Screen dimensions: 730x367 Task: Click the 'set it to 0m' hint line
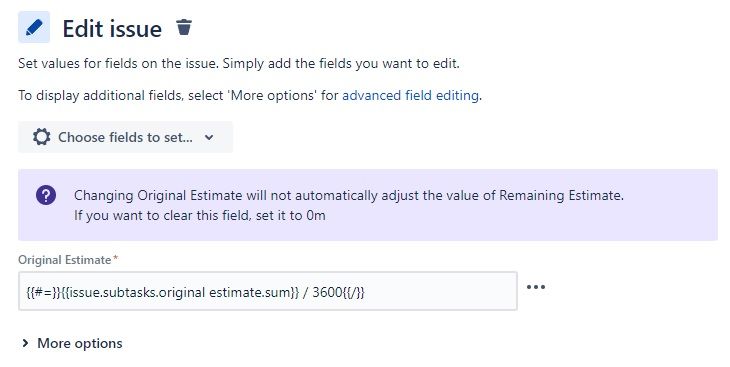(200, 216)
